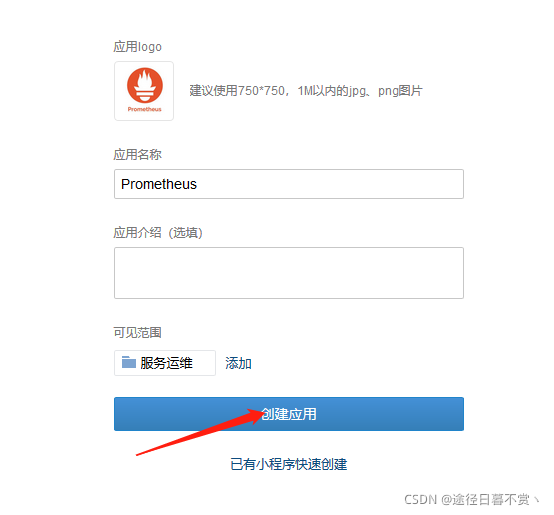Click the red arrow's tail end
The height and width of the screenshot is (515, 554).
click(x=138, y=454)
